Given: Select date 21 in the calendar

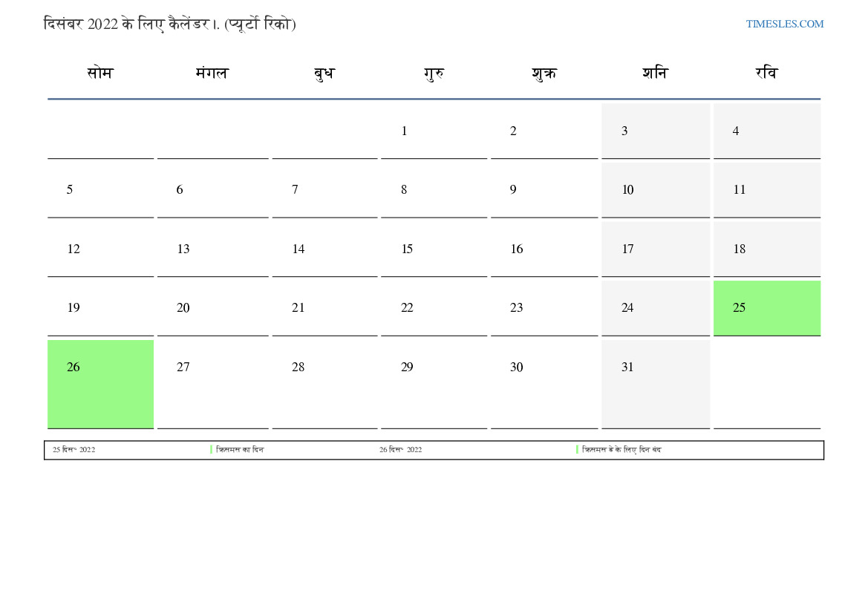Looking at the screenshot, I should point(324,308).
